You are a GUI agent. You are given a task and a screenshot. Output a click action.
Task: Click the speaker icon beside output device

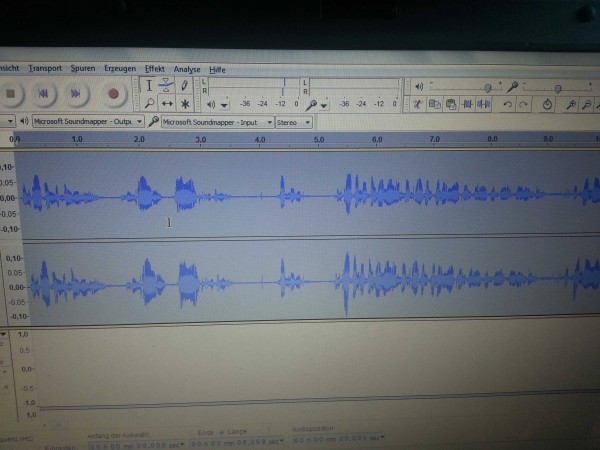24,121
